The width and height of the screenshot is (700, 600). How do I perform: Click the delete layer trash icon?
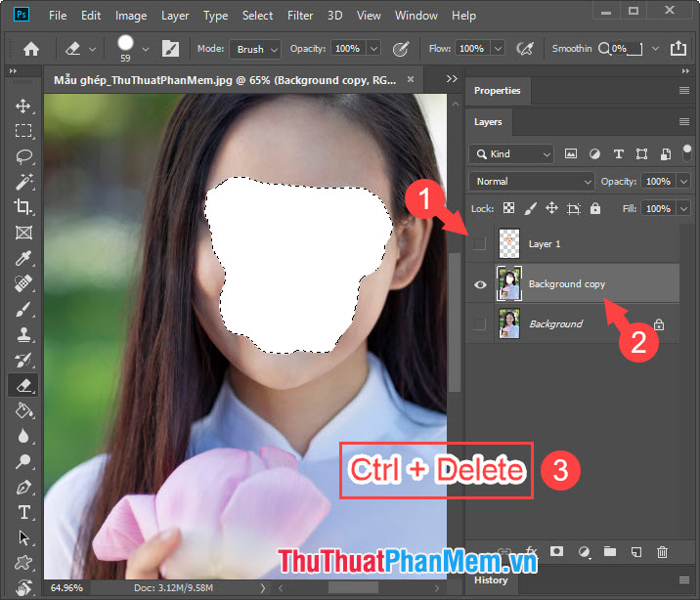point(662,552)
